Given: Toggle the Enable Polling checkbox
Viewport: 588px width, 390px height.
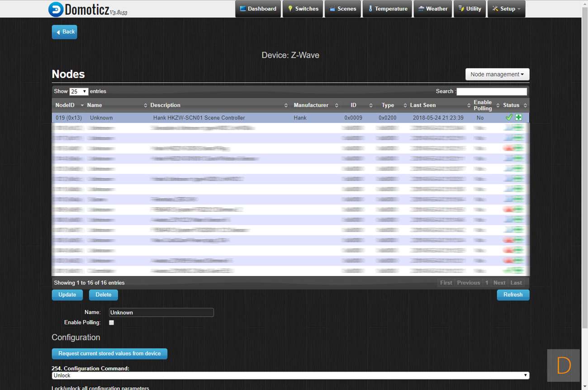Looking at the screenshot, I should (112, 323).
